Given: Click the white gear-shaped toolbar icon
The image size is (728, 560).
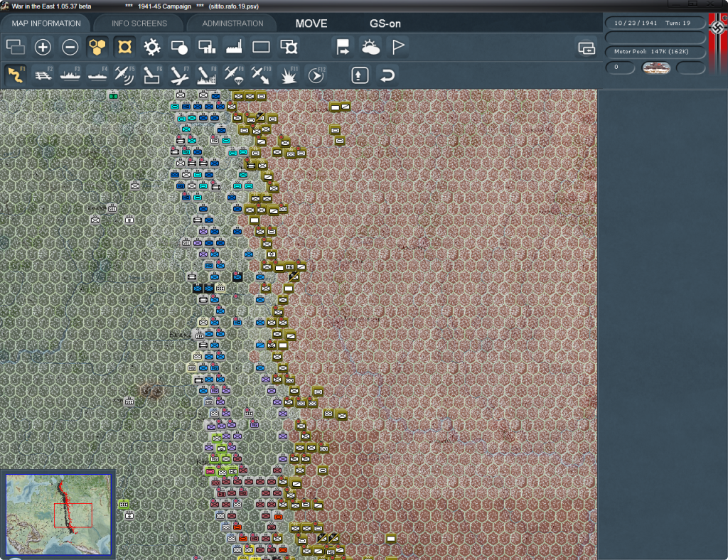Looking at the screenshot, I should click(x=152, y=47).
